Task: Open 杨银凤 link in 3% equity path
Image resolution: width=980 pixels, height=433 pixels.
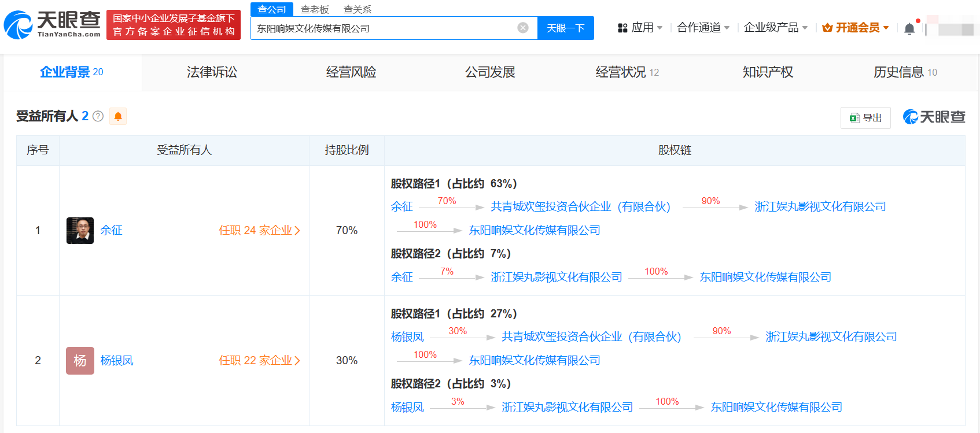Action: [407, 407]
